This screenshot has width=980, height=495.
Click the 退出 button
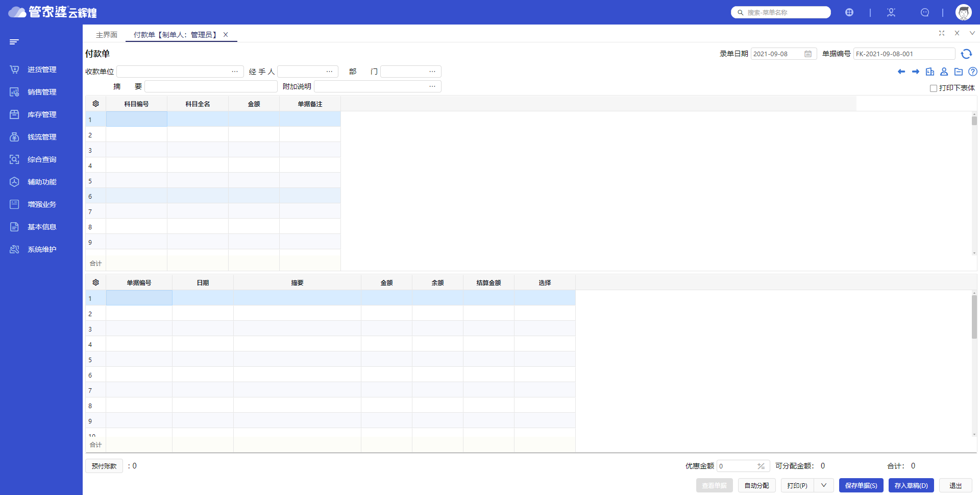pos(955,485)
